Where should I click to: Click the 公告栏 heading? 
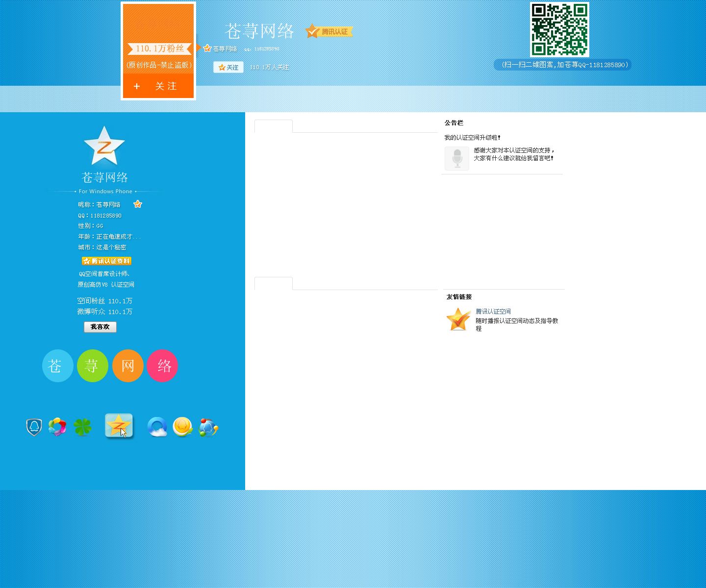[454, 123]
